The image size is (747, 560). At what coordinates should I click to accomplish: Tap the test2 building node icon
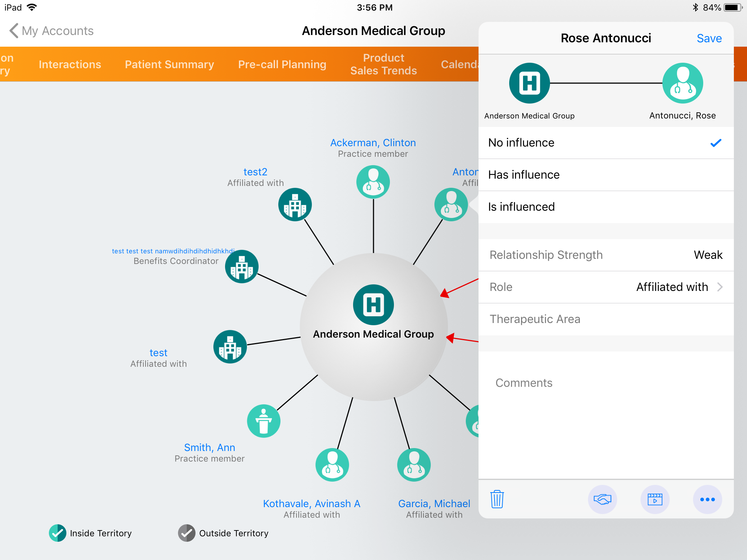295,205
